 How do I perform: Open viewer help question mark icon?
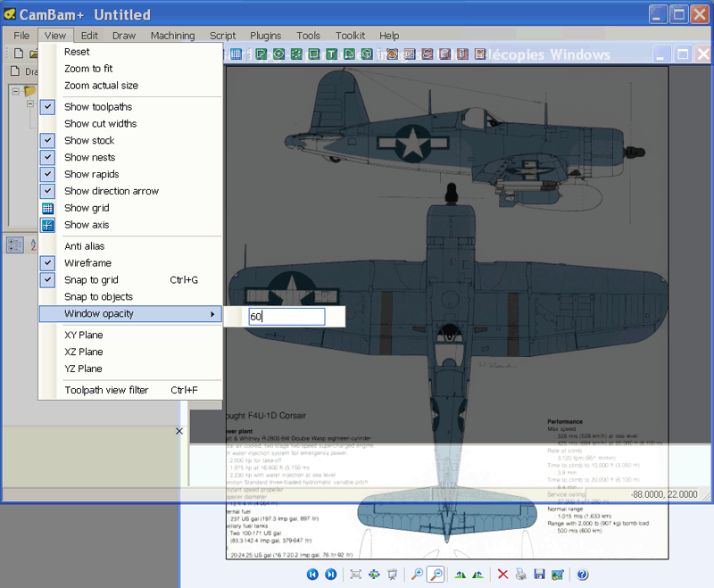[x=582, y=575]
